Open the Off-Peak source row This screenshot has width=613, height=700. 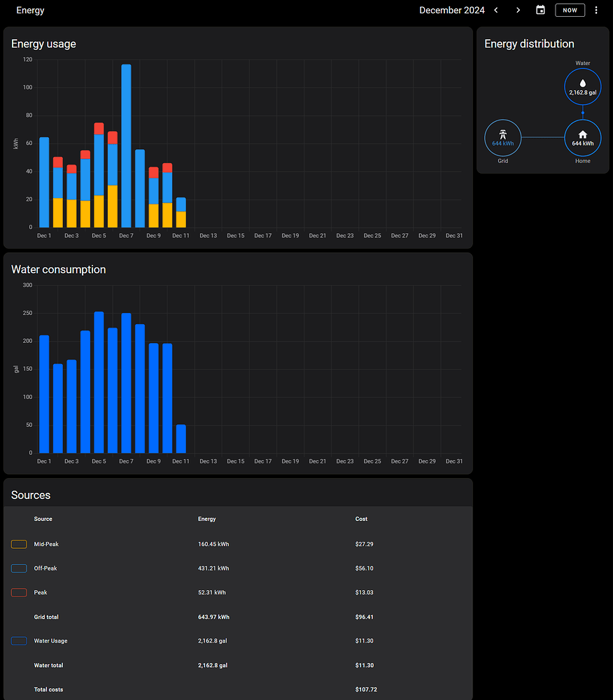[45, 568]
